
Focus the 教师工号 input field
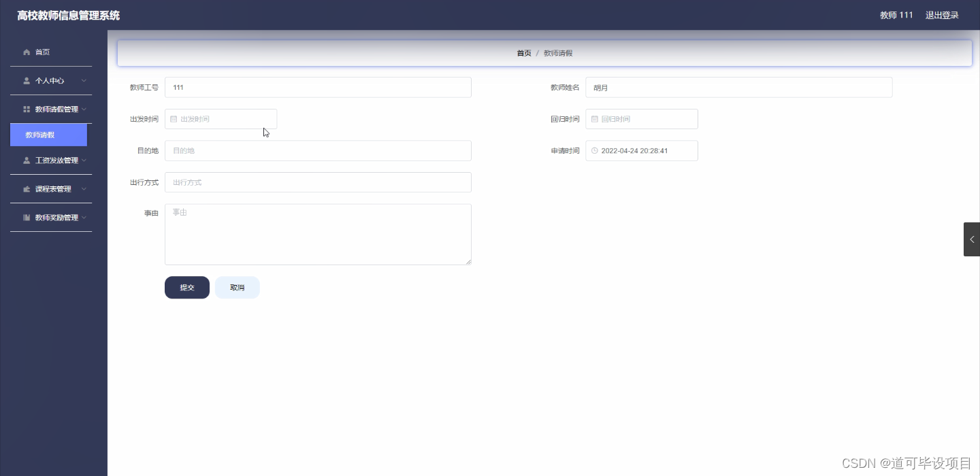point(318,87)
